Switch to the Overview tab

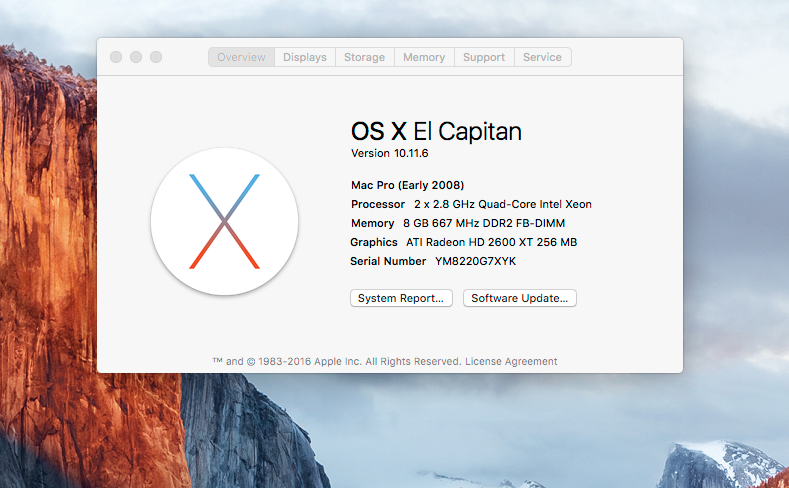[x=241, y=57]
